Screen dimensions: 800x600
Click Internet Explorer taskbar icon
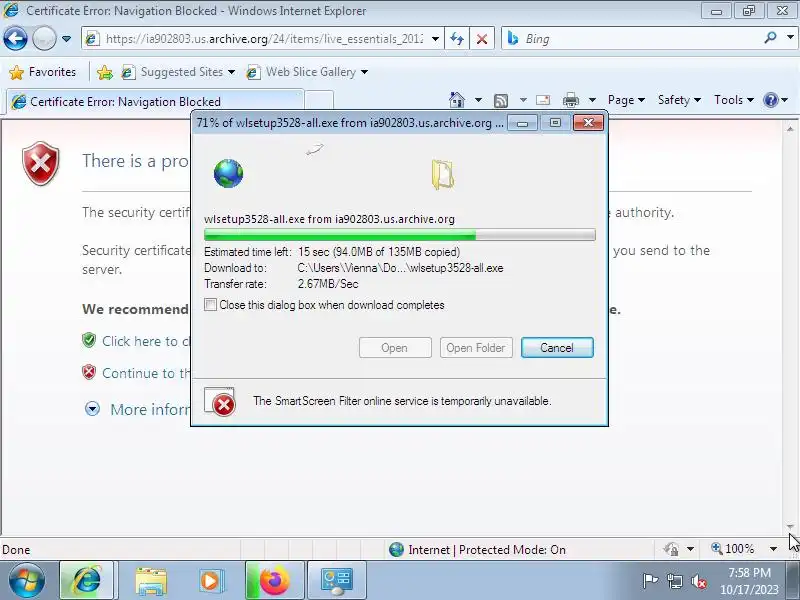tap(88, 581)
